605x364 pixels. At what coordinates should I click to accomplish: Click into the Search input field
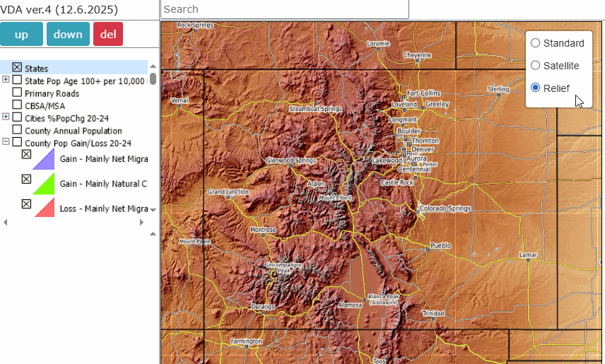pos(285,9)
